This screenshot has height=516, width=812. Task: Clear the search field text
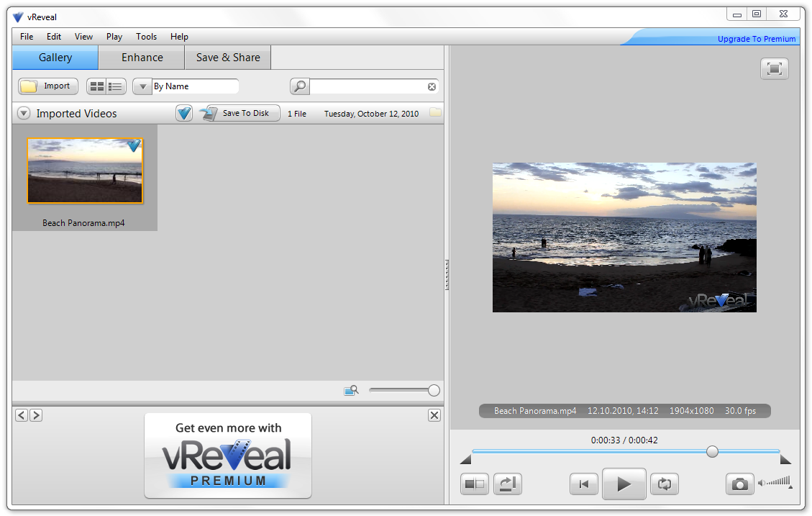(x=432, y=86)
